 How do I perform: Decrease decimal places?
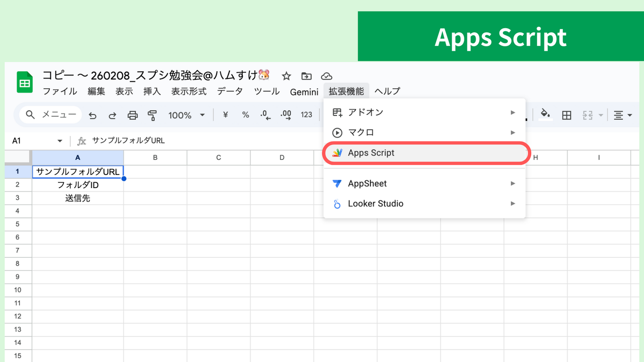pyautogui.click(x=265, y=115)
